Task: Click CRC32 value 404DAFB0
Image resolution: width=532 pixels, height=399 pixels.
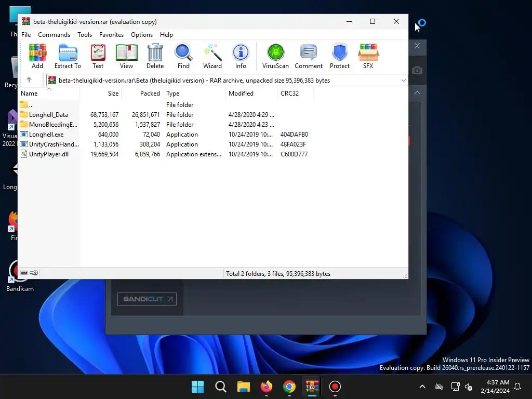Action: click(294, 135)
